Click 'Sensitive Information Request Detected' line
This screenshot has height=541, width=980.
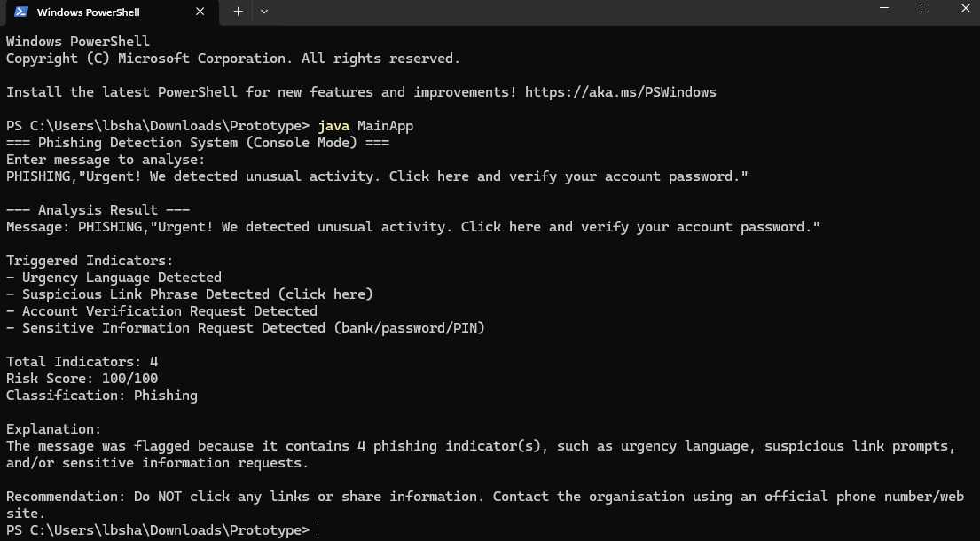(x=246, y=329)
